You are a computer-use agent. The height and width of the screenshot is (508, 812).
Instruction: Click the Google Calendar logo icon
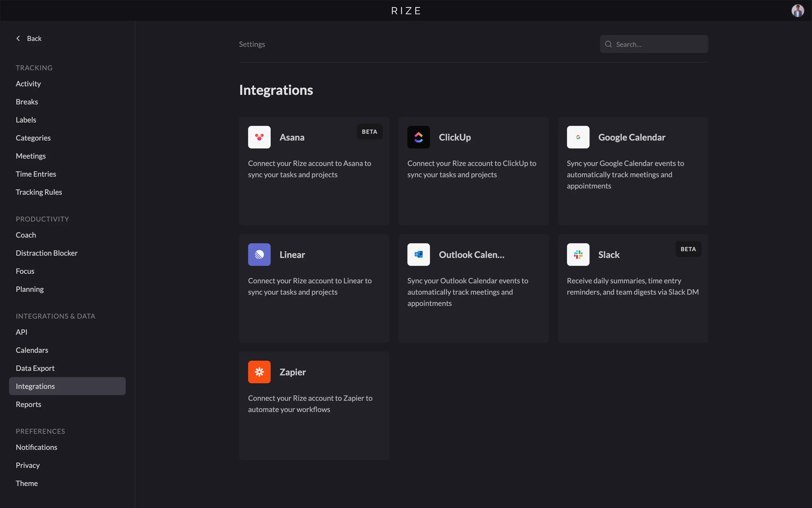click(578, 137)
